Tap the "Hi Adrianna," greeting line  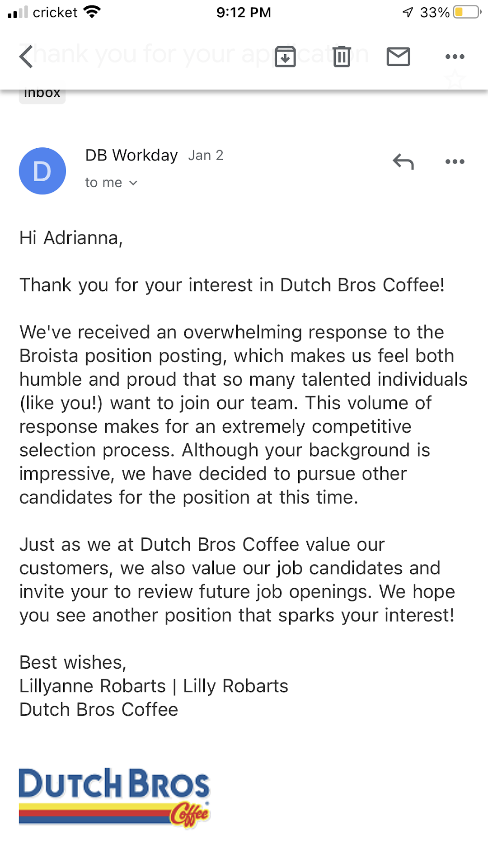pos(71,238)
